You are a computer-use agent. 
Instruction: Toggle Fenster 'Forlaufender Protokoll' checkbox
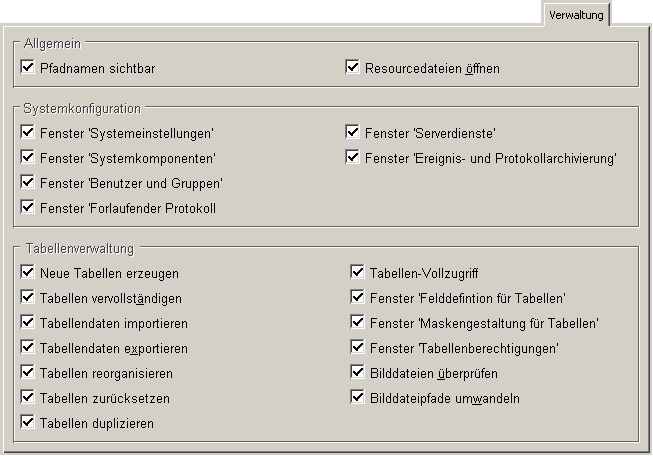[x=27, y=207]
